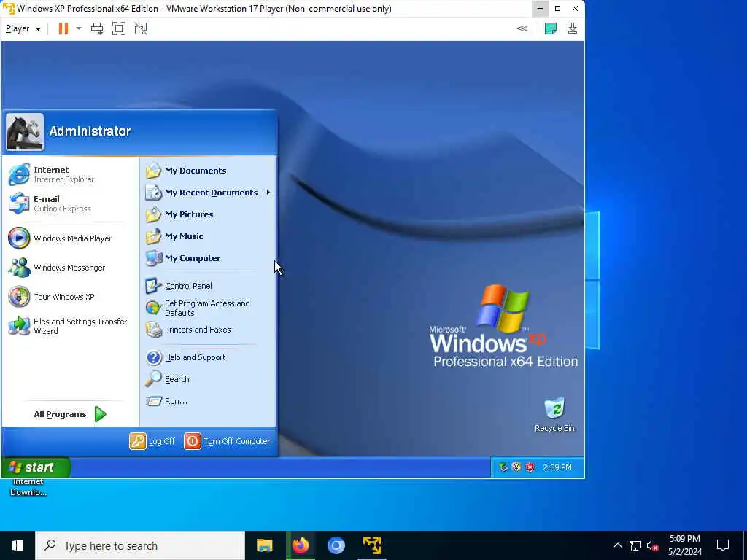The image size is (747, 560).
Task: Enter full screen mode in VMware
Action: pos(119,28)
